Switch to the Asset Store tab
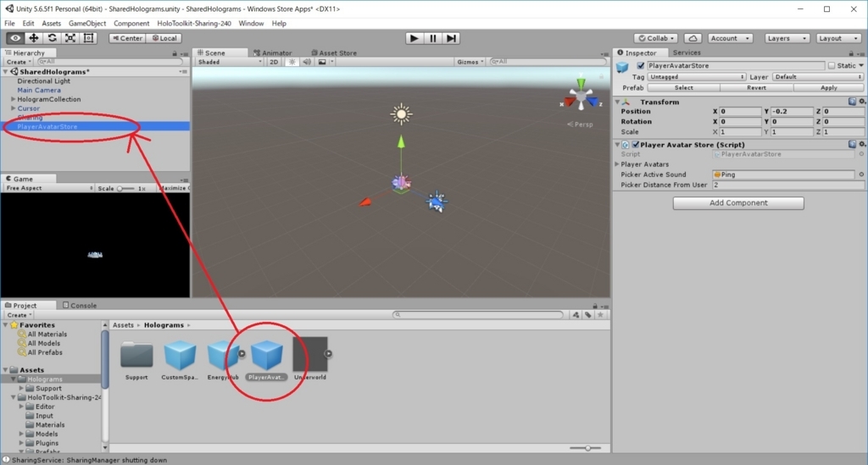 [334, 53]
